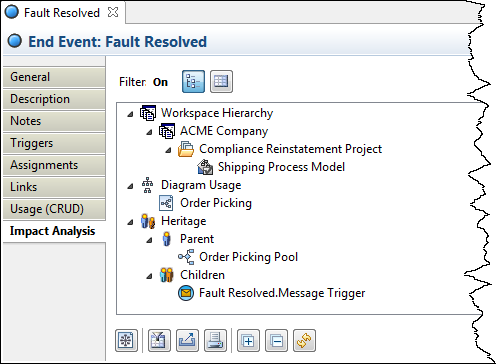Screen dimensions: 497x364
Task: Click the snowflake freeze icon in toolbar
Action: coord(126,340)
